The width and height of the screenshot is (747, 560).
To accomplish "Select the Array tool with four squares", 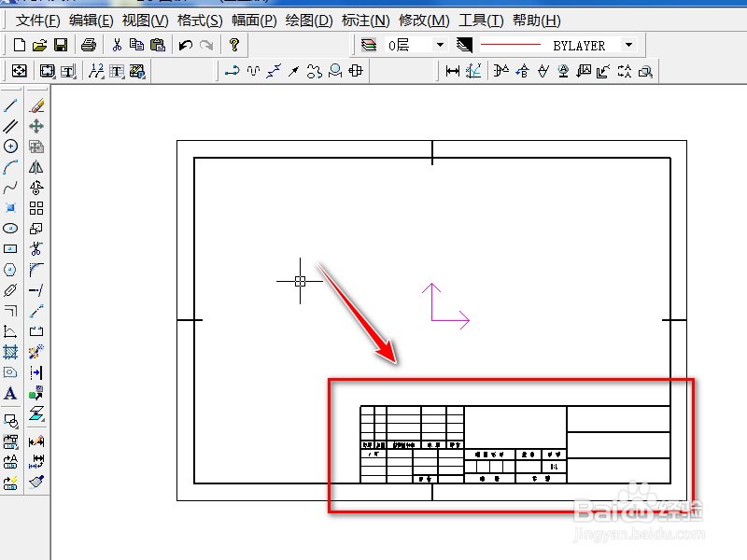I will click(x=36, y=208).
